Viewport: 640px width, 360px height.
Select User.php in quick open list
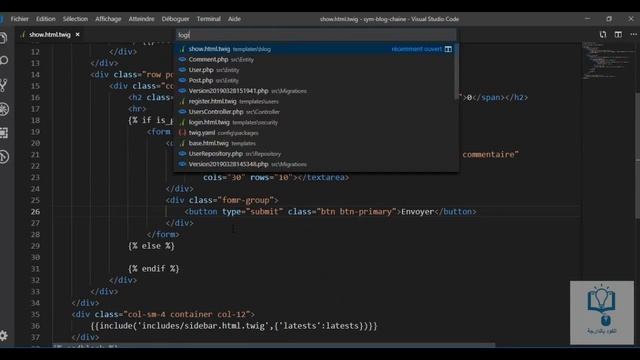point(314,70)
